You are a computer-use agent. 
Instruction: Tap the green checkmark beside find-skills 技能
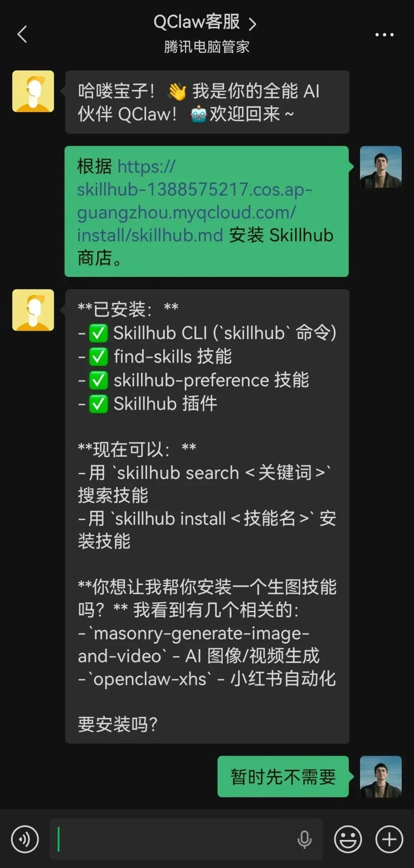click(x=99, y=357)
